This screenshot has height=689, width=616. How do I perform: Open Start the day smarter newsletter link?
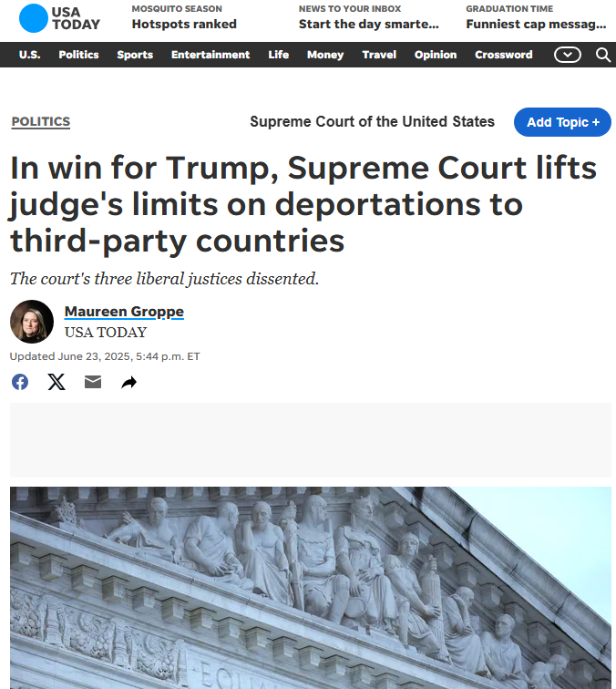click(x=369, y=17)
